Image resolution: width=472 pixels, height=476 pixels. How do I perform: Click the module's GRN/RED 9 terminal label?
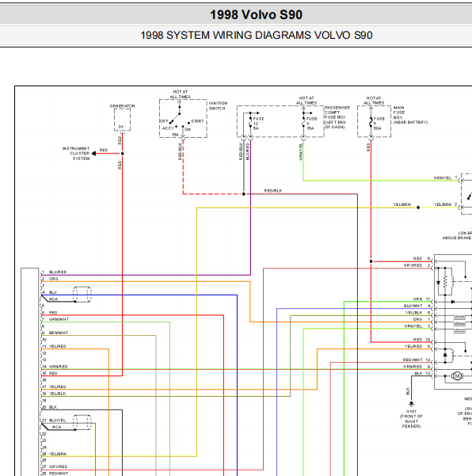[417, 367]
